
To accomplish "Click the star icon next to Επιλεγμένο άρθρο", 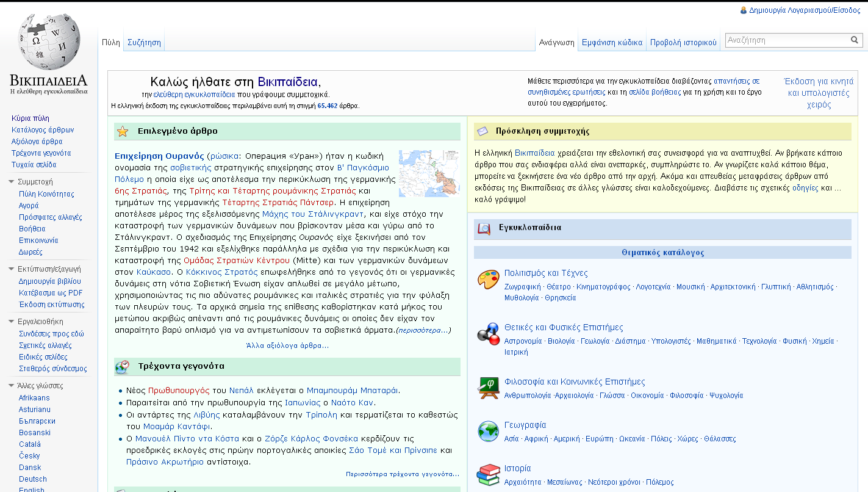I will [123, 131].
